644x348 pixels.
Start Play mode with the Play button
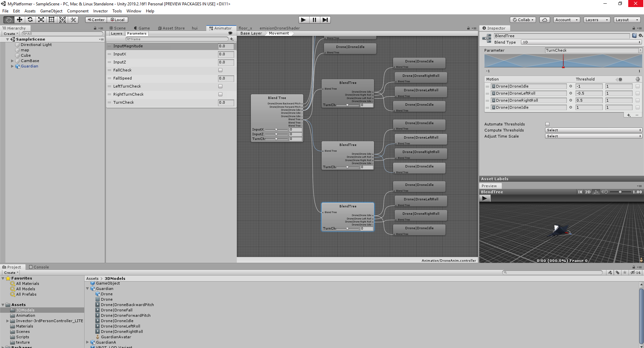[304, 20]
